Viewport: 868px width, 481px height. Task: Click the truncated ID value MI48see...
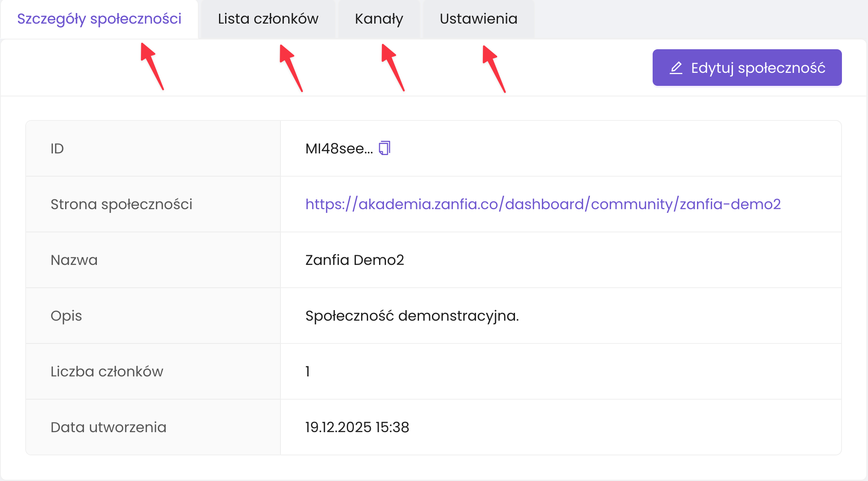tap(339, 149)
